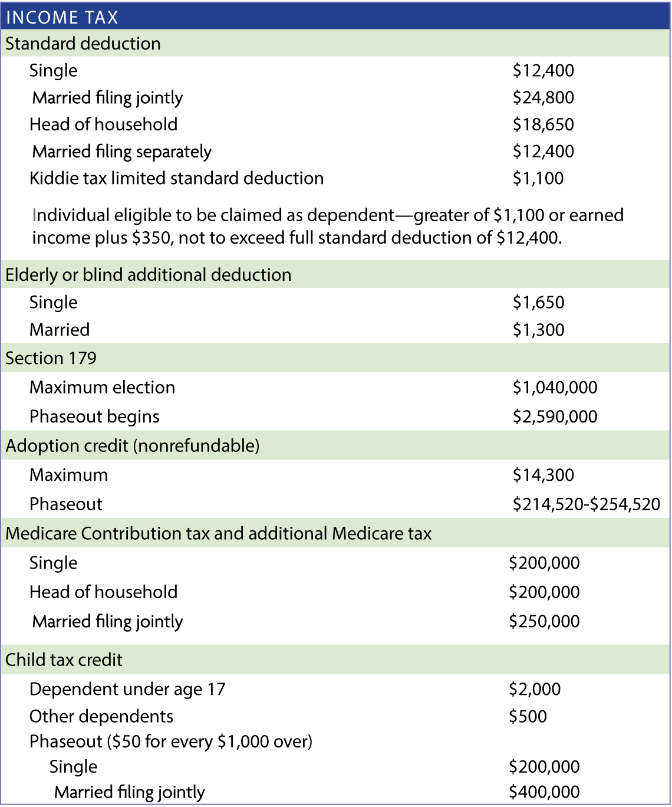Select the Standard deduction section heading

335,43
